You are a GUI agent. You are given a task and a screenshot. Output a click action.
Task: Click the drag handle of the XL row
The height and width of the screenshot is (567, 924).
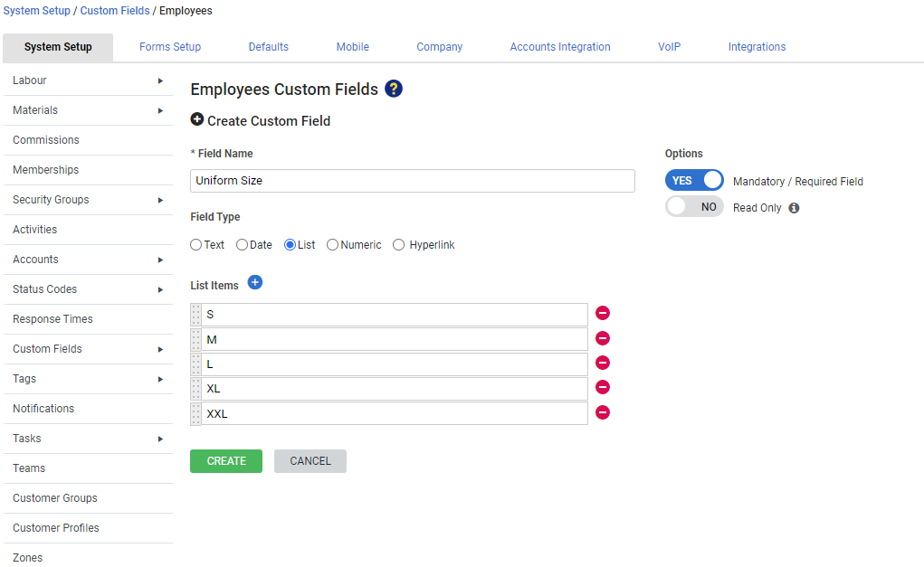coord(195,389)
